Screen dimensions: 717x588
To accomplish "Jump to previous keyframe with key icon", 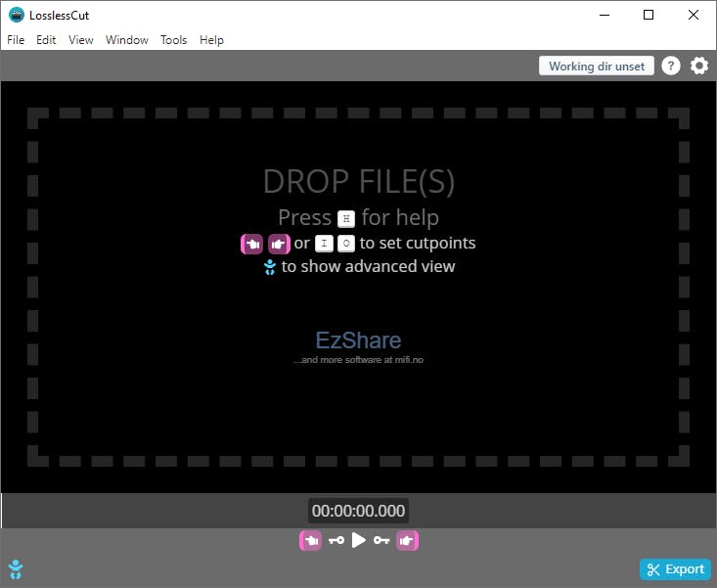I will point(336,541).
